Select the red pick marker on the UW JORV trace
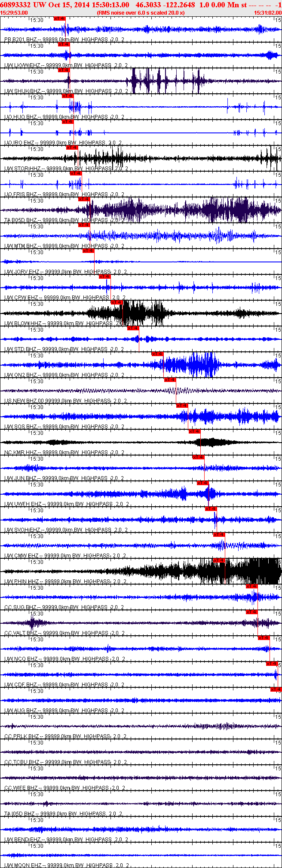The width and height of the screenshot is (282, 868). point(88,251)
